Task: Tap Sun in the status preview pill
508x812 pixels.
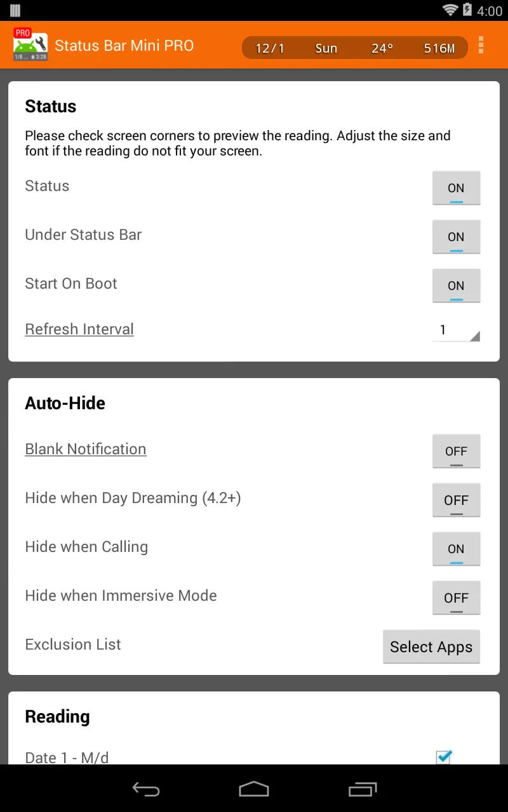Action: pyautogui.click(x=326, y=48)
